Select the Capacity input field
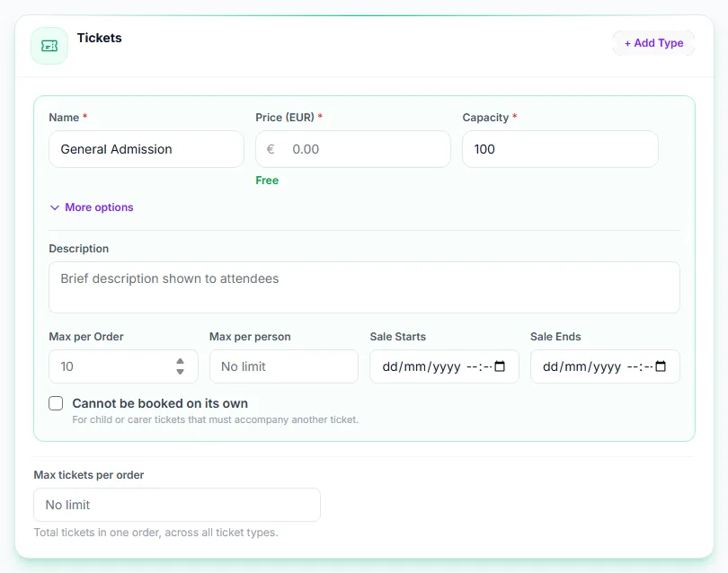Screen dimensions: 728x573 coord(560,149)
